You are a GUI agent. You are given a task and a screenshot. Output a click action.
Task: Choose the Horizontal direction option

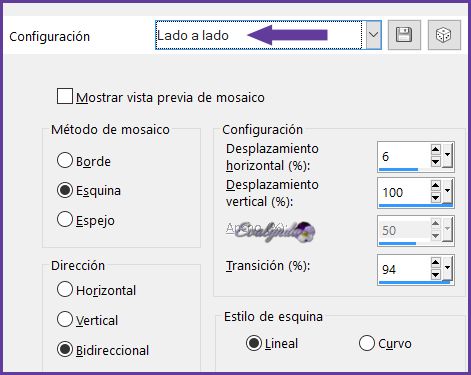pyautogui.click(x=65, y=289)
